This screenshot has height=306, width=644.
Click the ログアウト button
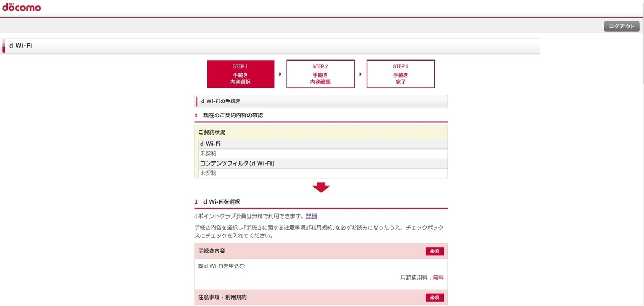click(621, 26)
